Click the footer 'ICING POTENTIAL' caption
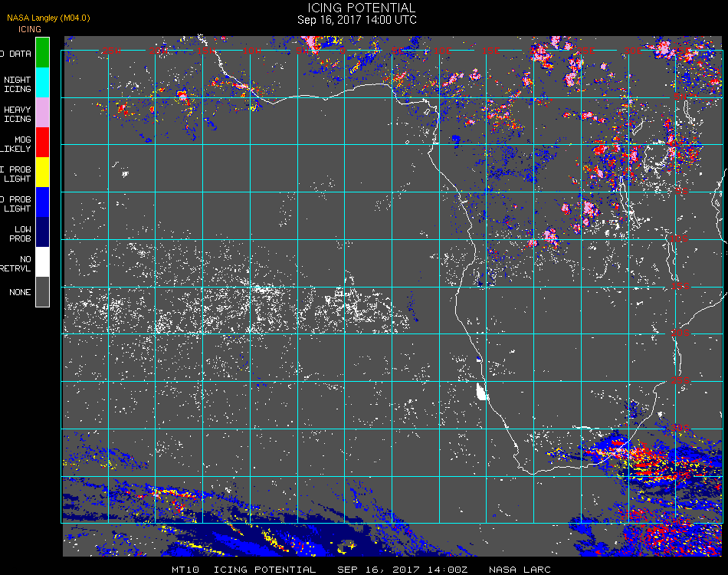The width and height of the screenshot is (728, 575). (264, 570)
